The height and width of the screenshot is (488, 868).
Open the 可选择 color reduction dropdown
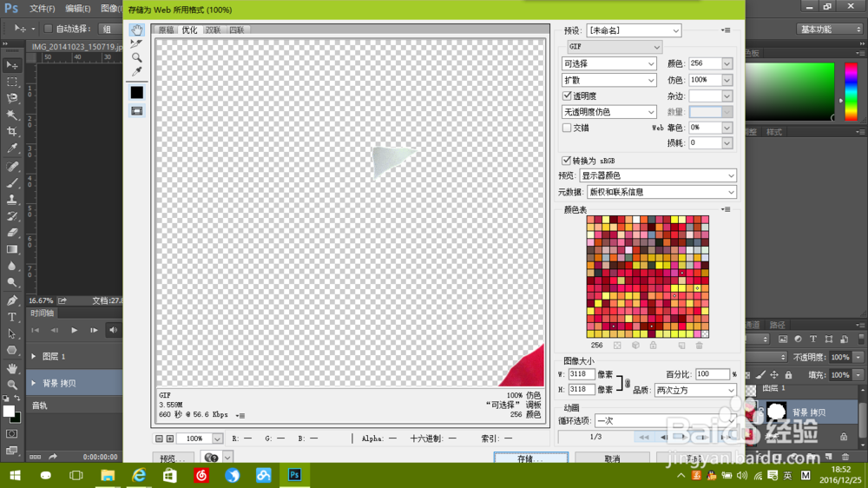click(609, 63)
